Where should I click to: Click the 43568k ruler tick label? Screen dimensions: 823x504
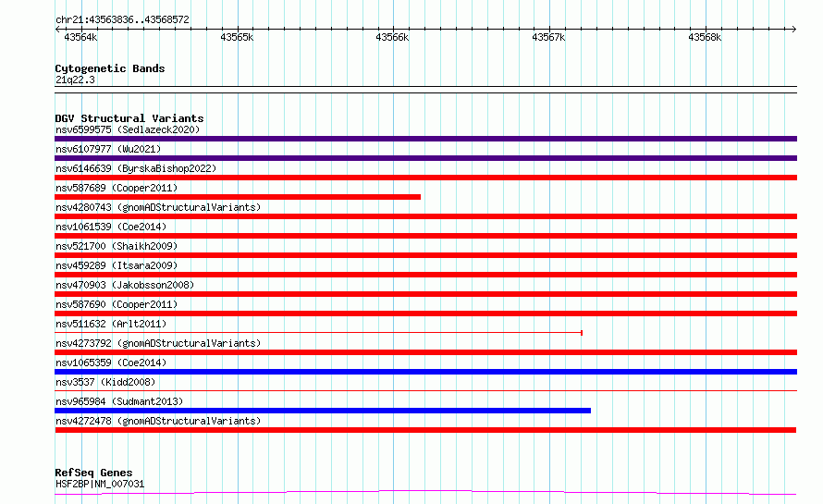tap(705, 37)
